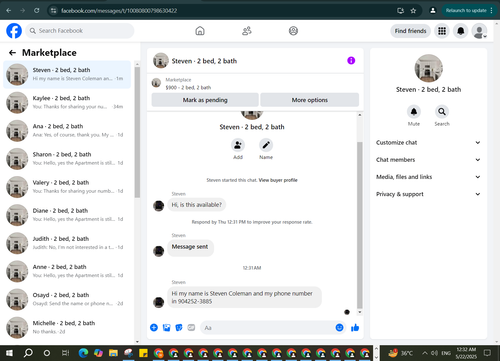Open the taskbar clock and date
The height and width of the screenshot is (361, 500).
pyautogui.click(x=466, y=353)
